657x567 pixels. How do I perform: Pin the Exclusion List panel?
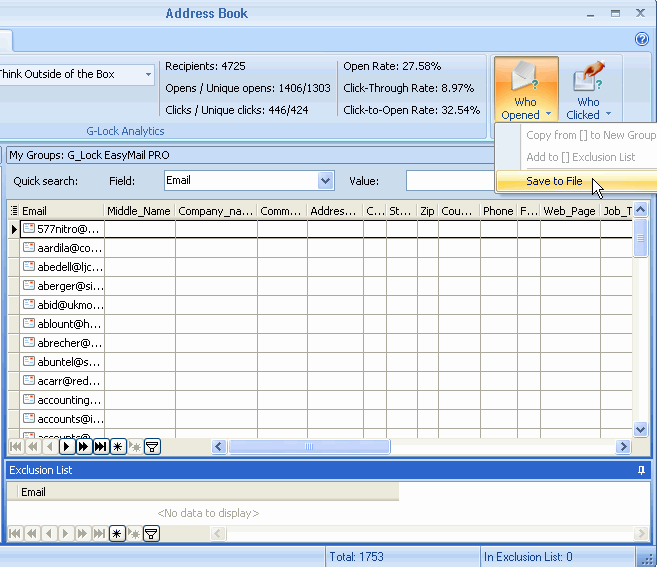point(641,470)
